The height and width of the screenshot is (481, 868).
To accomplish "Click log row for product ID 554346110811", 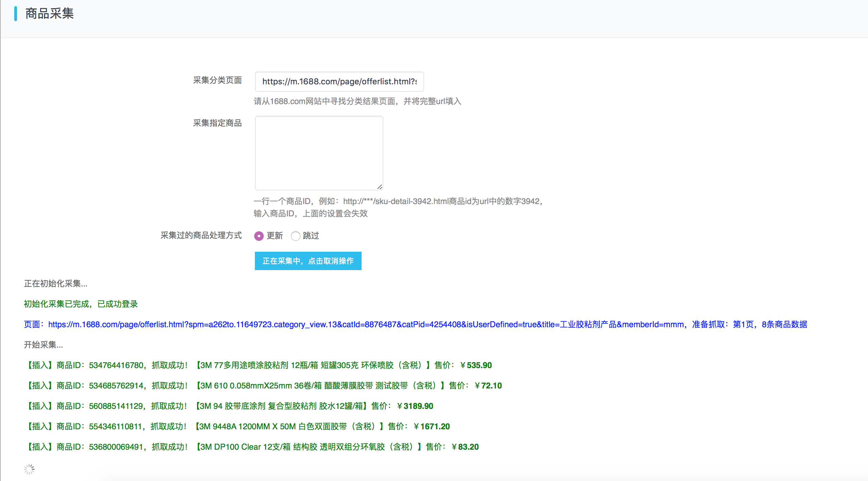I will [237, 427].
